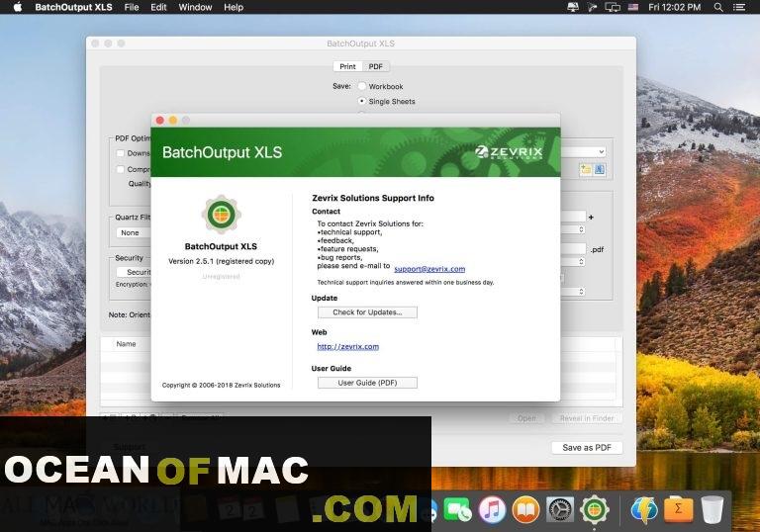Click the support@zevrix.com email link

coord(429,269)
